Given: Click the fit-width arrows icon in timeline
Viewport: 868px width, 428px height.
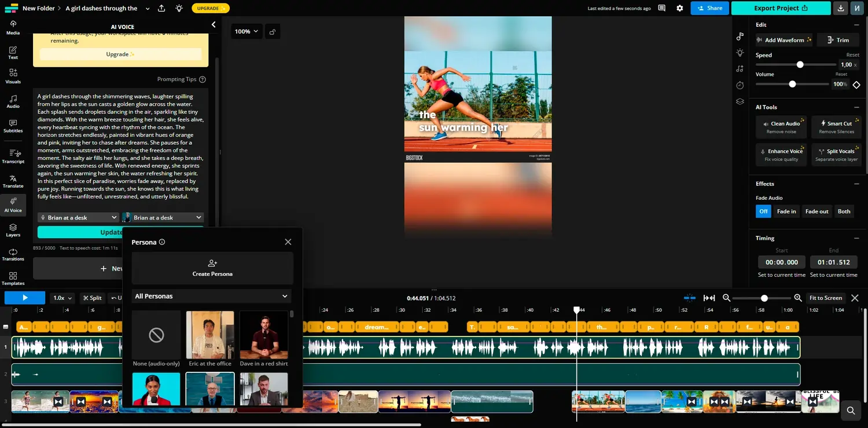Looking at the screenshot, I should click(709, 298).
